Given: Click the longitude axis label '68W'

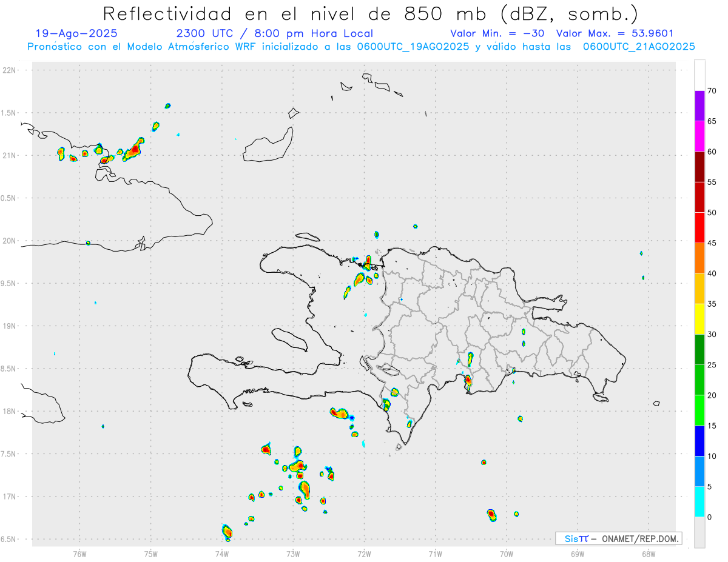Looking at the screenshot, I should (649, 554).
